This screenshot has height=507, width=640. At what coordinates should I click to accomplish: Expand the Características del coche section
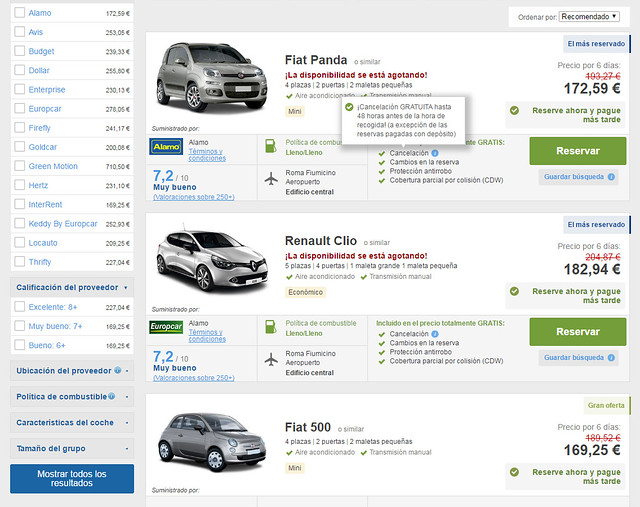[x=72, y=422]
